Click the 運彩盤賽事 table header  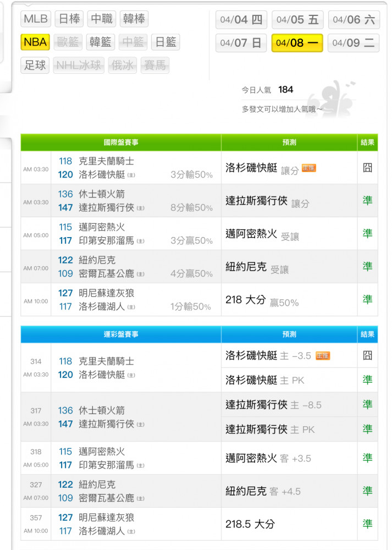[121, 334]
